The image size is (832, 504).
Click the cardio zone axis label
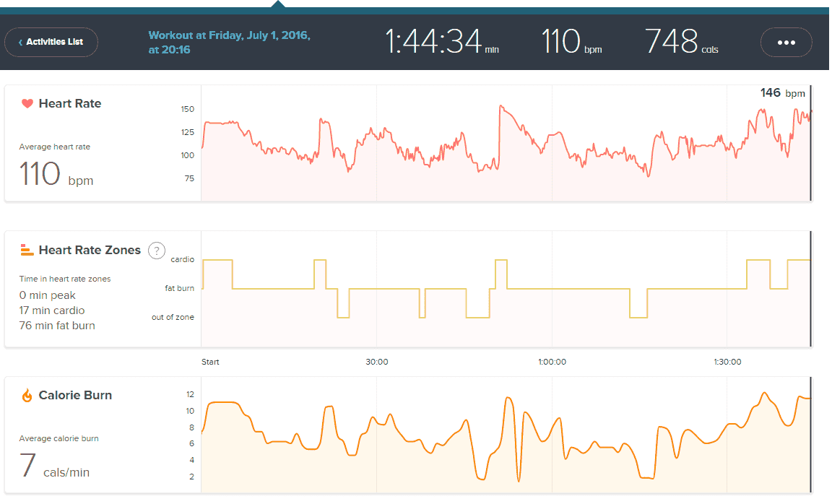[182, 258]
